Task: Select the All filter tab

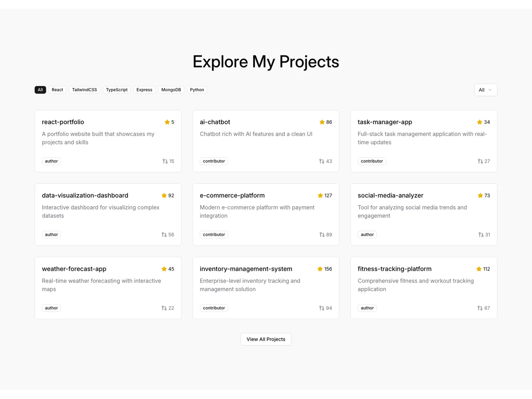Action: (x=40, y=90)
